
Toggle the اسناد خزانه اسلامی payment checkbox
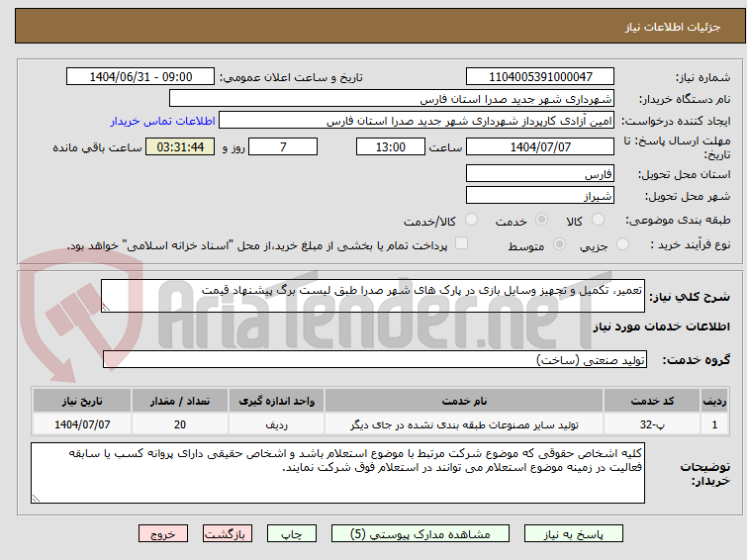(461, 243)
